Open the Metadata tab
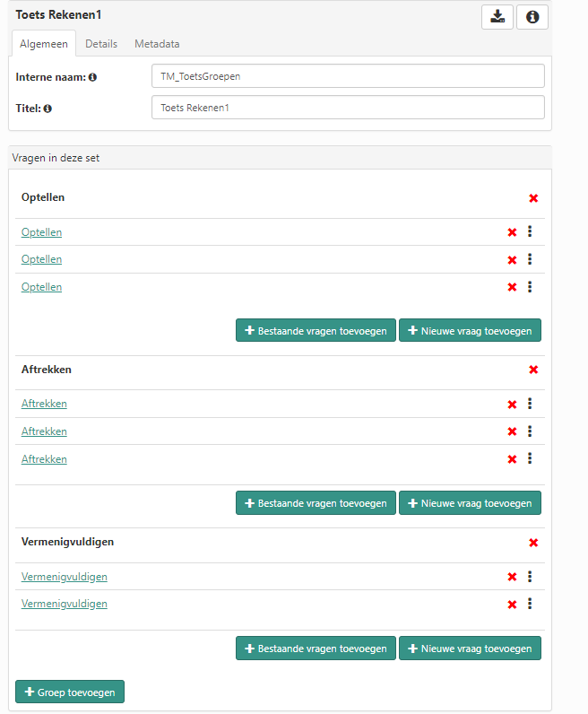 (x=157, y=44)
